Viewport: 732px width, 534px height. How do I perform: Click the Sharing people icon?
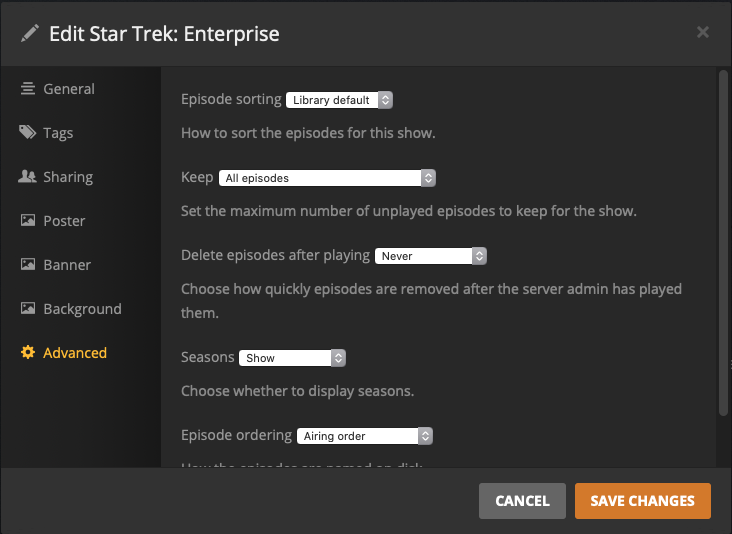tap(28, 177)
